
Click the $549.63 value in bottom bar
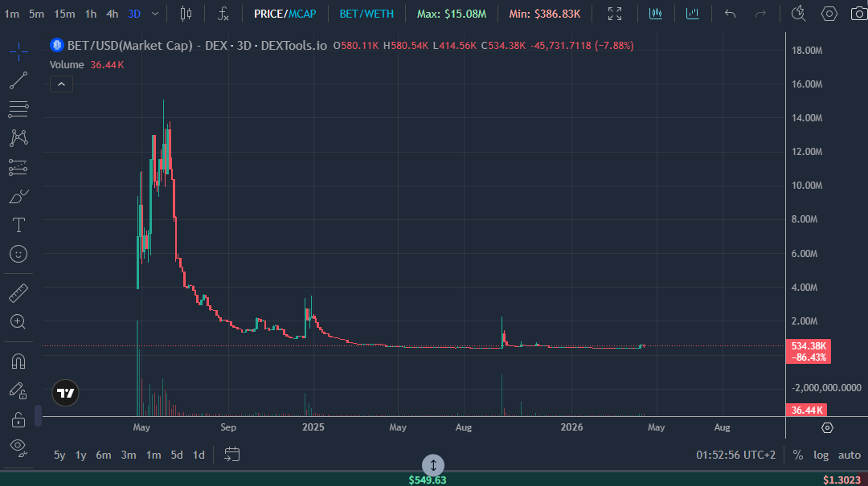point(428,480)
